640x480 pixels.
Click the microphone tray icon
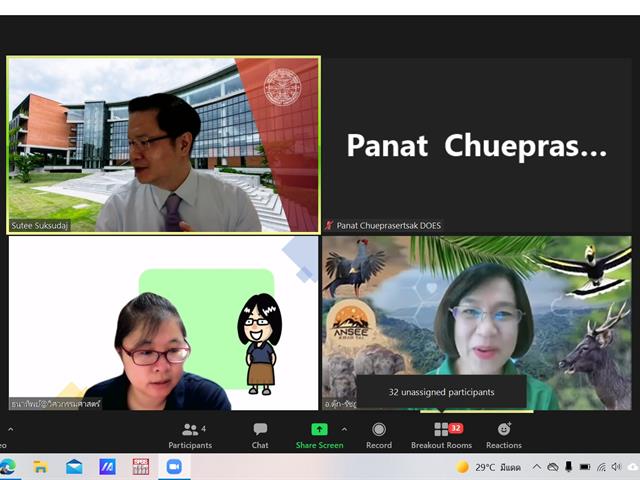[x=568, y=467]
